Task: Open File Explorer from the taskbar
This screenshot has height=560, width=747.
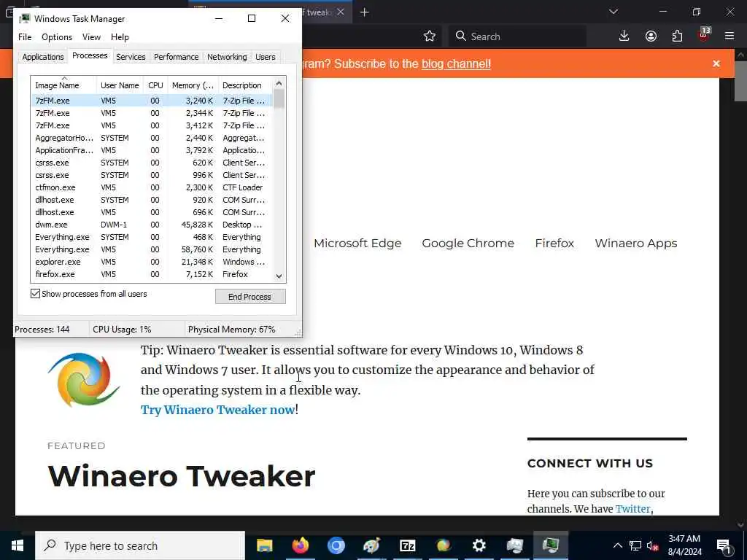Action: coord(264,545)
